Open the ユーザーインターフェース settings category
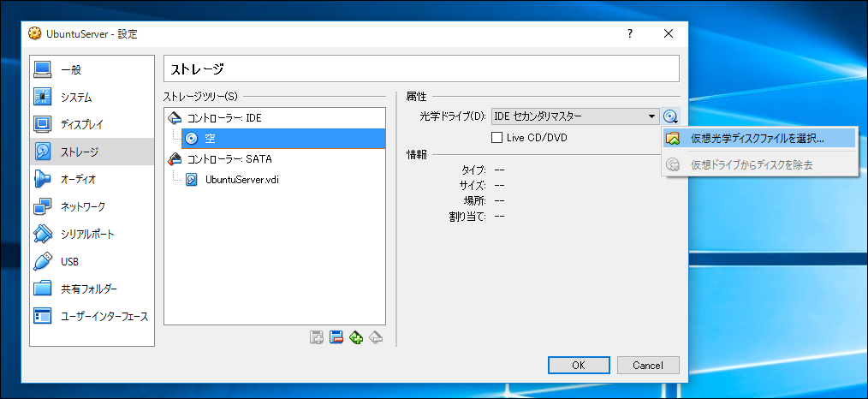This screenshot has width=868, height=399. coord(104,316)
